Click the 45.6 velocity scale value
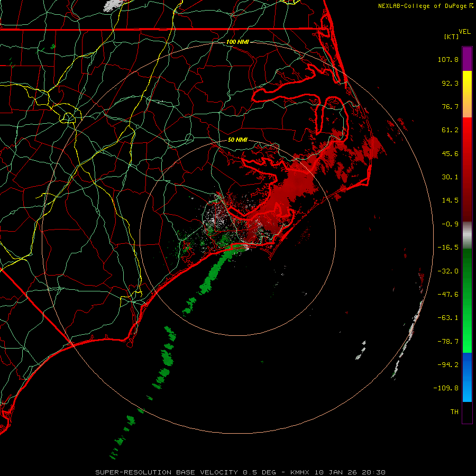This screenshot has height=476, width=476. [x=450, y=153]
